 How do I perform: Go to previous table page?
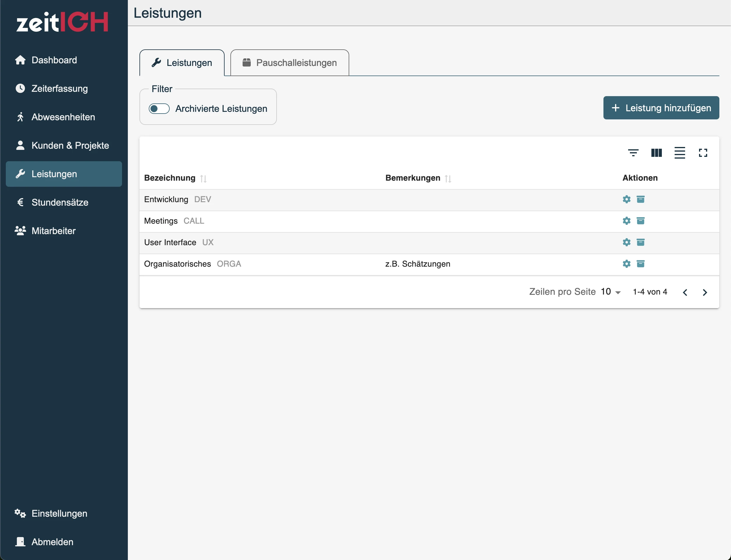point(685,292)
